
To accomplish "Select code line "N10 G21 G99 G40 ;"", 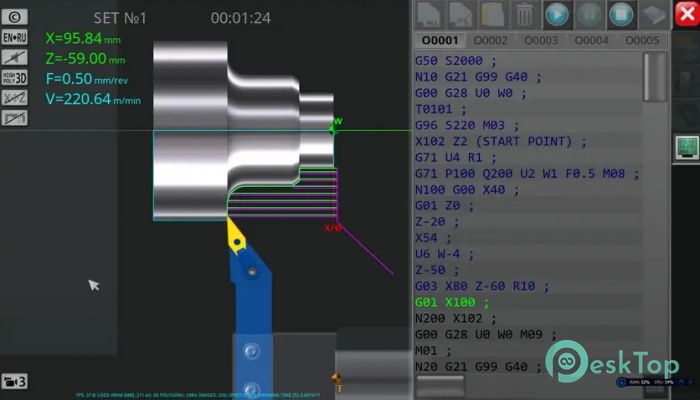I will point(478,77).
